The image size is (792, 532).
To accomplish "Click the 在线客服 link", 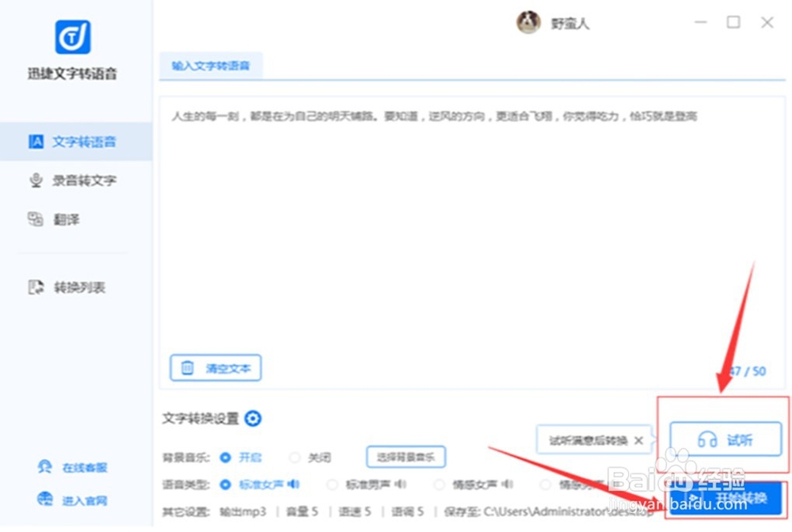I will point(73,467).
